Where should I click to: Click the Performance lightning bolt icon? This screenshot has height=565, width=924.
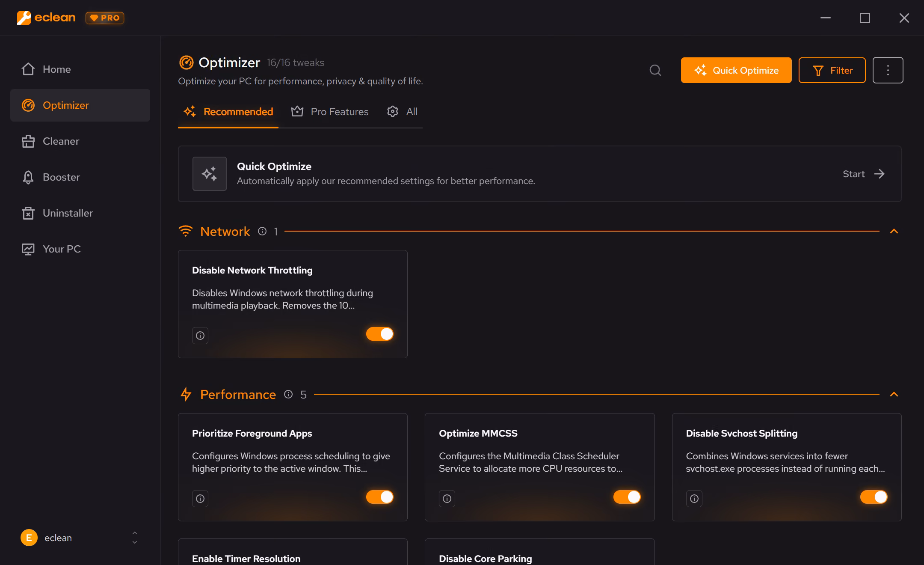pyautogui.click(x=186, y=394)
